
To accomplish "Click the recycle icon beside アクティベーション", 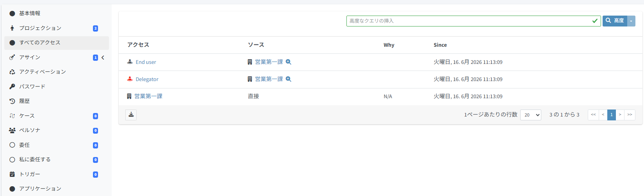I will click(x=12, y=72).
